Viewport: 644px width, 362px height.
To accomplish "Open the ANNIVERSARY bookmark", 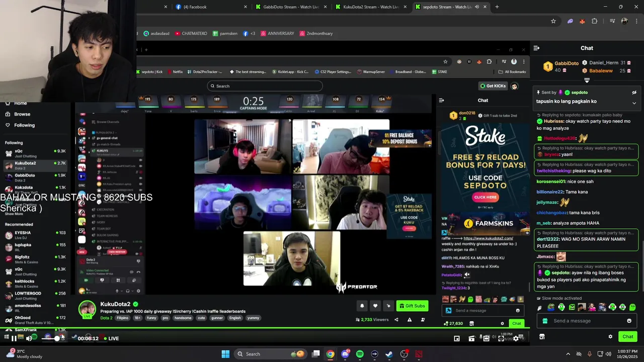I will pos(277,34).
